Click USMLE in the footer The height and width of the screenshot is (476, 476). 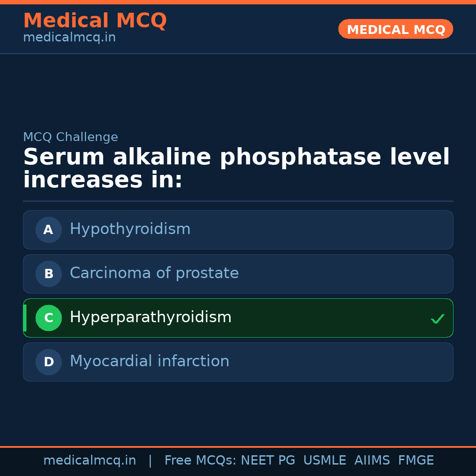(324, 461)
